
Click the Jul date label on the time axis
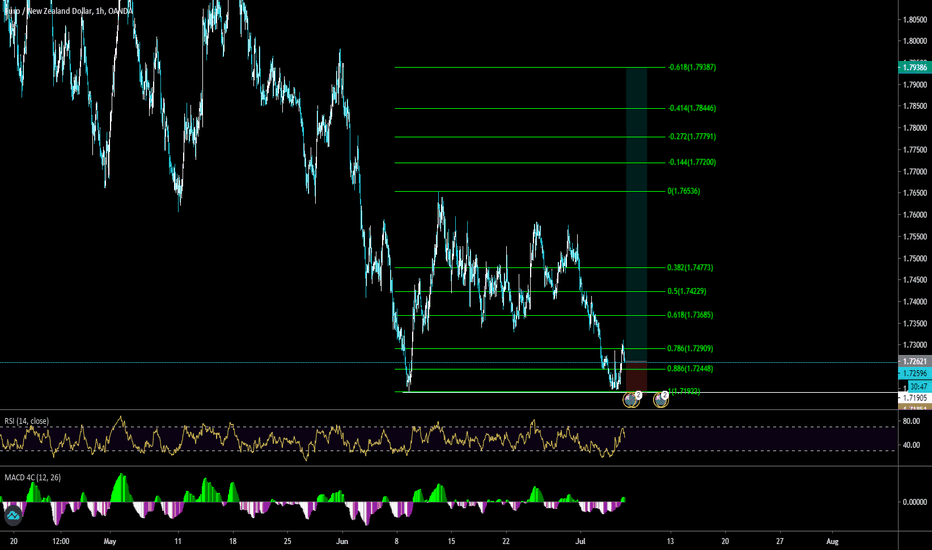580,542
